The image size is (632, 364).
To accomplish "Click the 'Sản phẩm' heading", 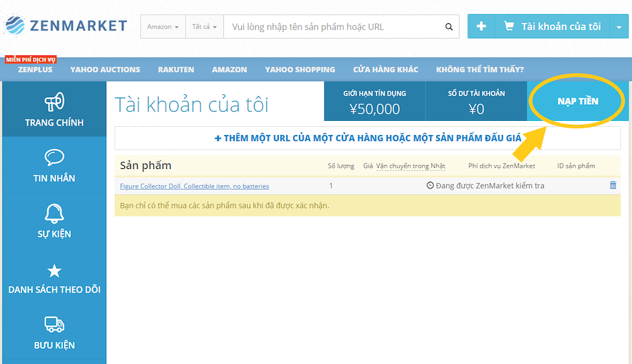I will [x=146, y=166].
